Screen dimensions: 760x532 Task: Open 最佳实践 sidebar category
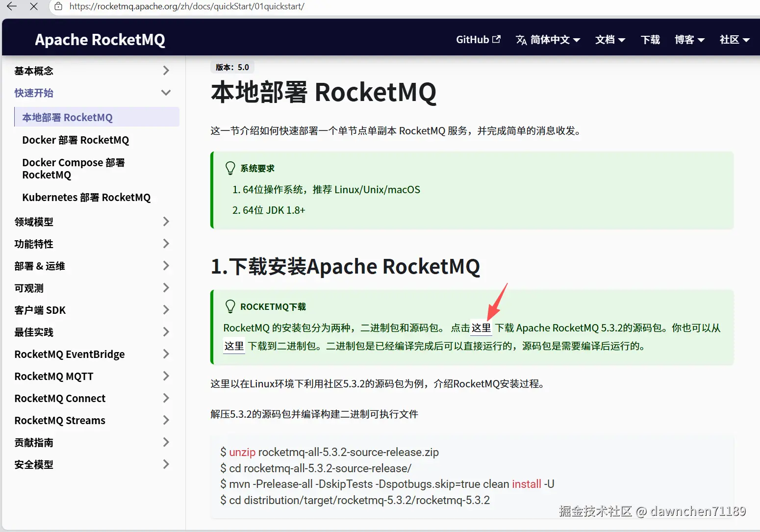click(34, 332)
